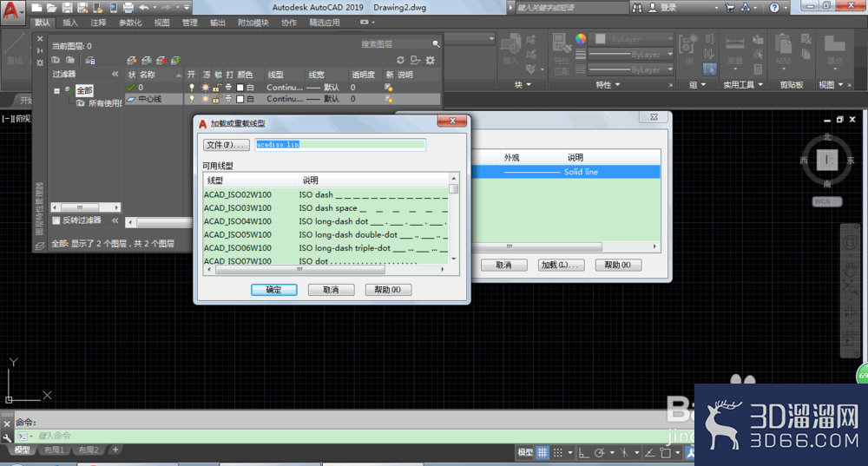Click the Save icon in quick access toolbar

click(x=67, y=7)
